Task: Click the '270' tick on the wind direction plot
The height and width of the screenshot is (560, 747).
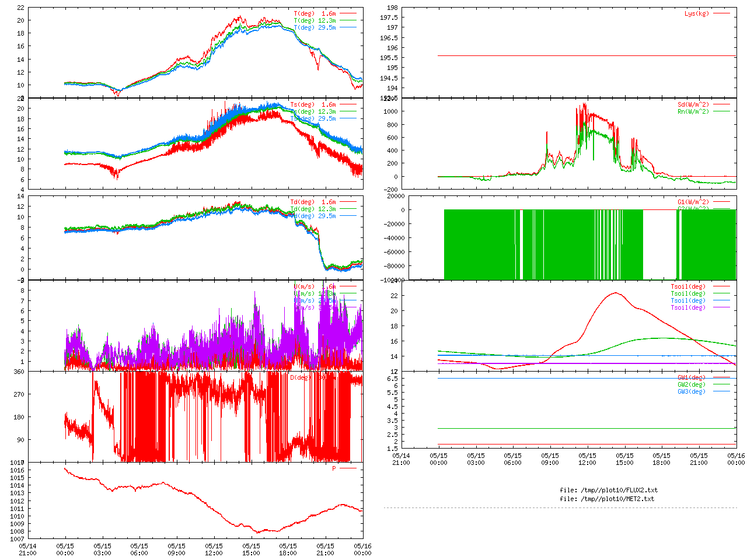Action: coord(19,394)
